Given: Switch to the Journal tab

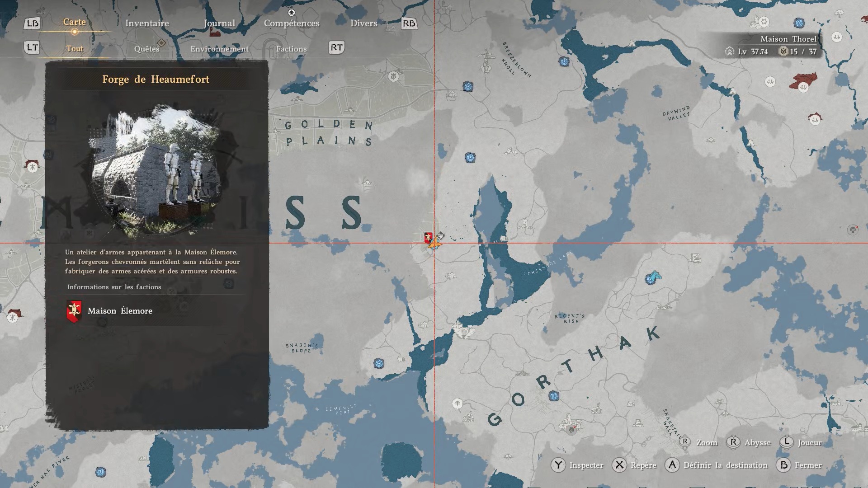Looking at the screenshot, I should tap(219, 23).
